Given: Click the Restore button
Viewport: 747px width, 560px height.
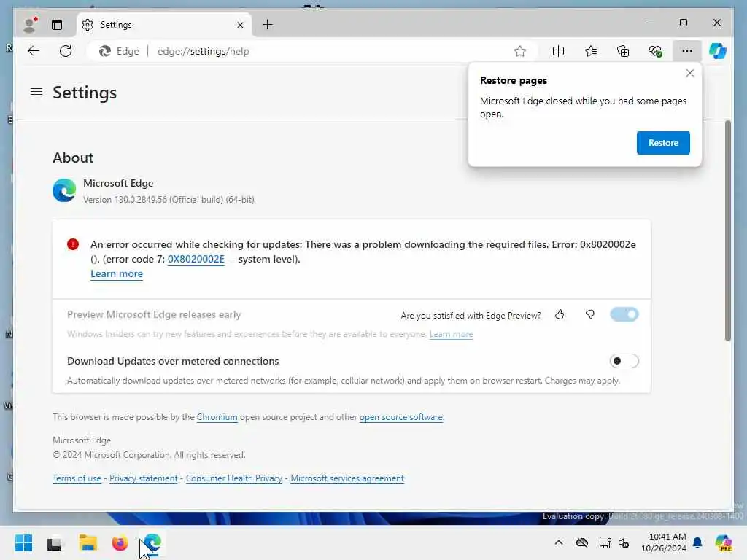Looking at the screenshot, I should [x=662, y=143].
